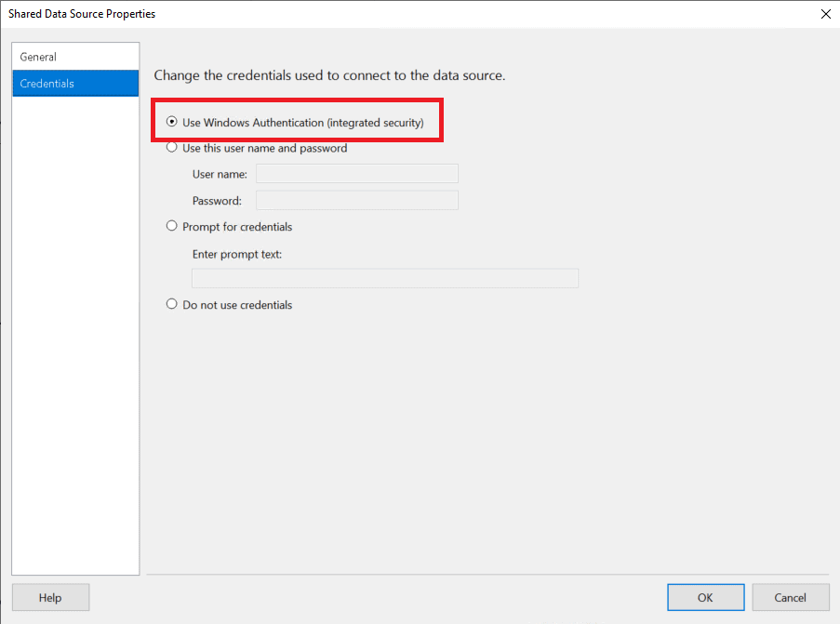
Task: Click the User name text field
Action: 357,174
